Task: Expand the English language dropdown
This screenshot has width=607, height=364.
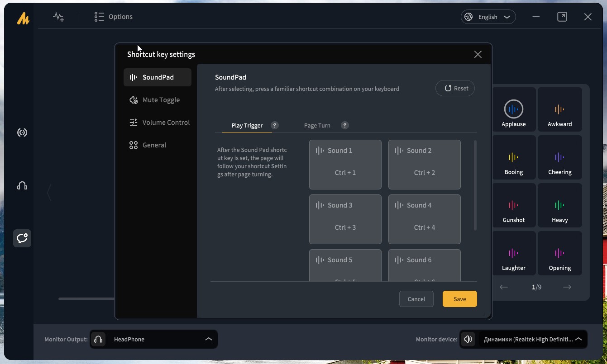Action: tap(488, 17)
